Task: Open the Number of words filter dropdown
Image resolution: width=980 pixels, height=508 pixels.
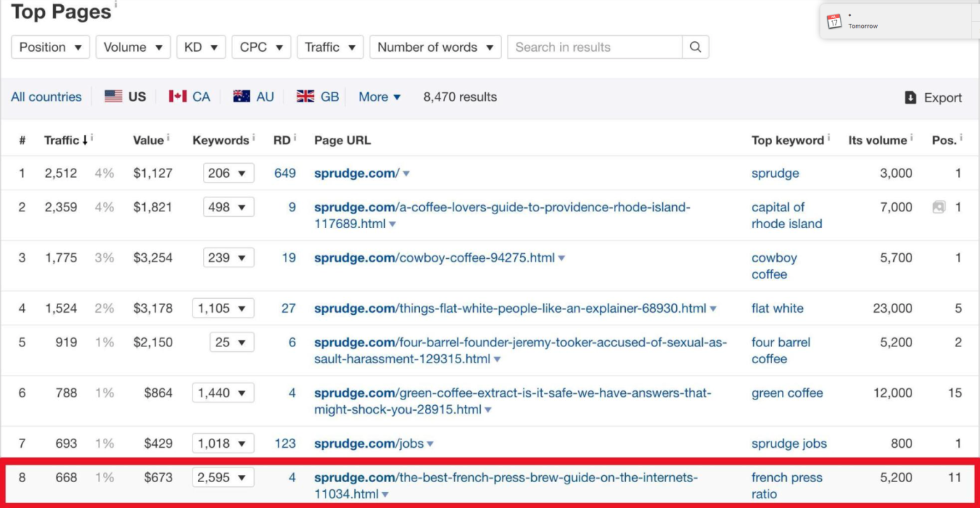Action: click(x=435, y=47)
